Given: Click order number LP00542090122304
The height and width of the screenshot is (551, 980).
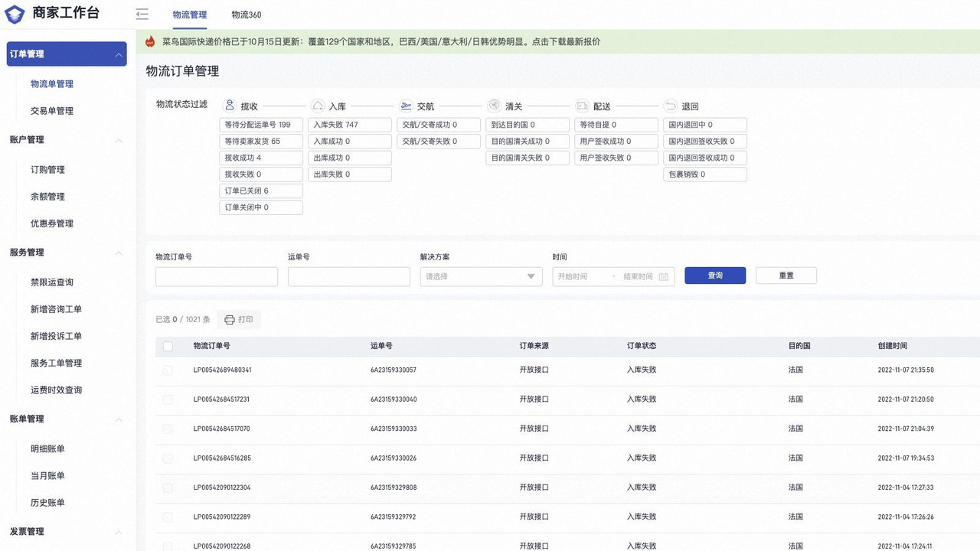Looking at the screenshot, I should (222, 487).
